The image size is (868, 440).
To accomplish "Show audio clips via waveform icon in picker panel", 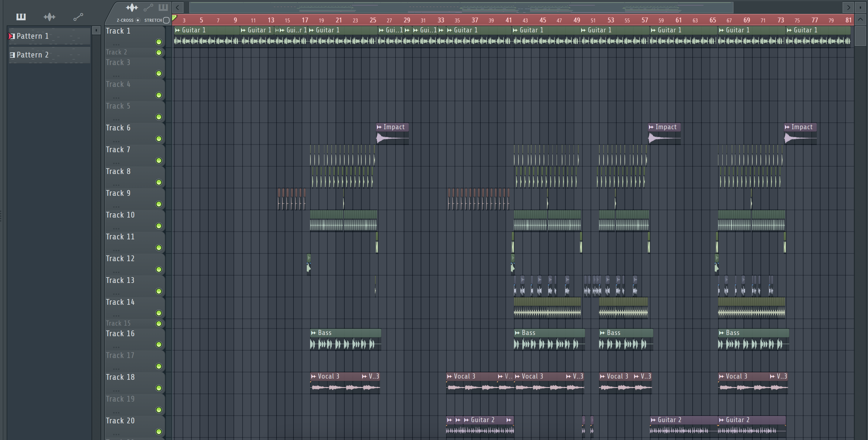I will pos(49,17).
